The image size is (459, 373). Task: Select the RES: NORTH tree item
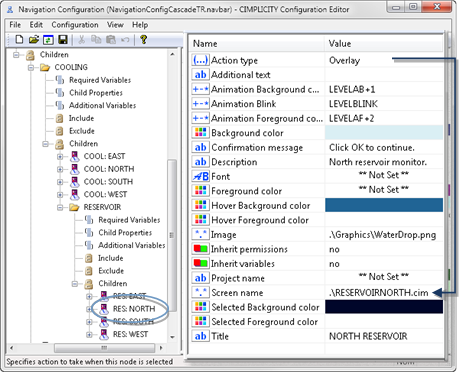tap(134, 309)
